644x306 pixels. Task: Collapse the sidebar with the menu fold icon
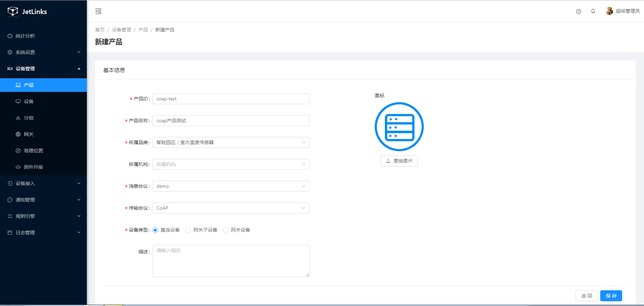point(98,11)
